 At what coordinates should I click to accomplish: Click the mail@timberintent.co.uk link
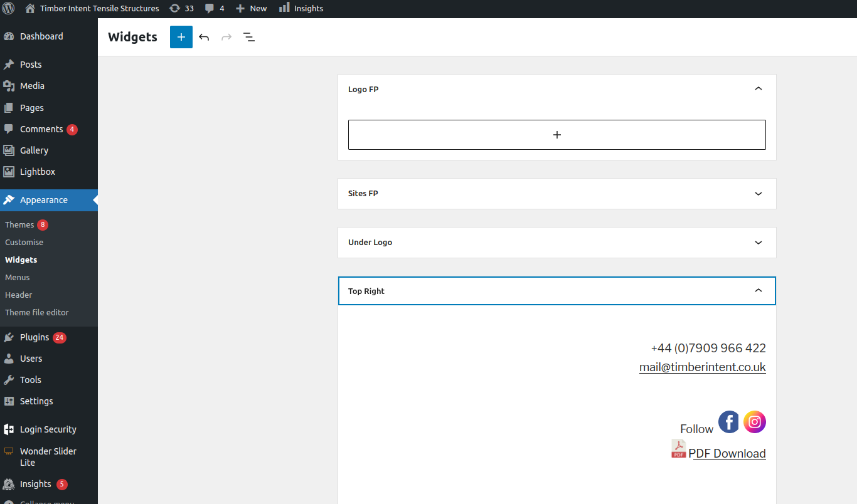pos(703,367)
